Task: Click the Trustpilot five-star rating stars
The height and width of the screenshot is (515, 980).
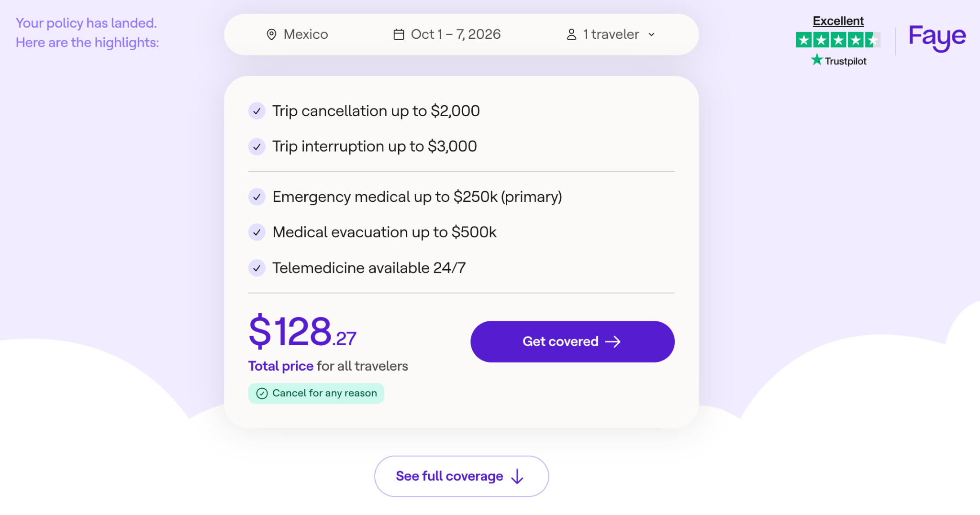Action: click(838, 40)
